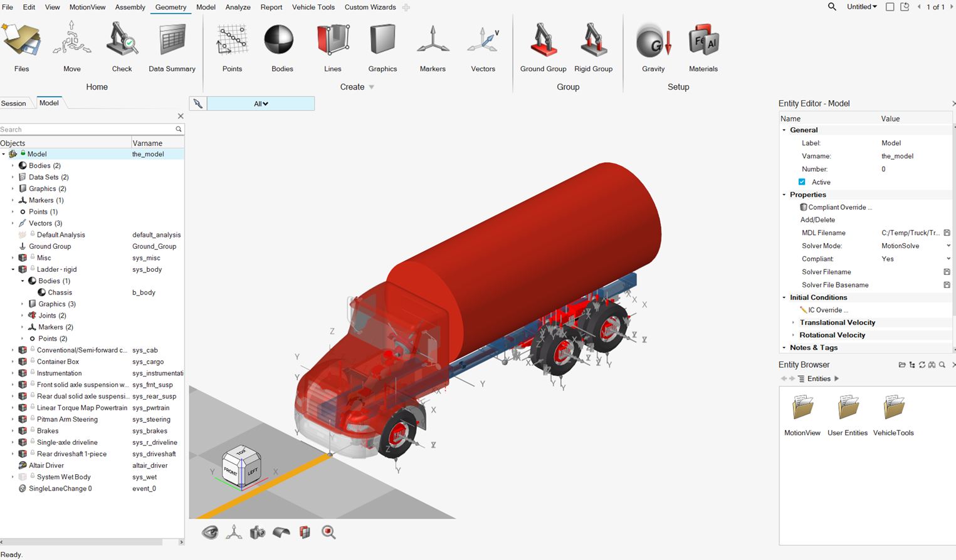Click the camera icon below viewport
The image size is (956, 560).
[258, 532]
